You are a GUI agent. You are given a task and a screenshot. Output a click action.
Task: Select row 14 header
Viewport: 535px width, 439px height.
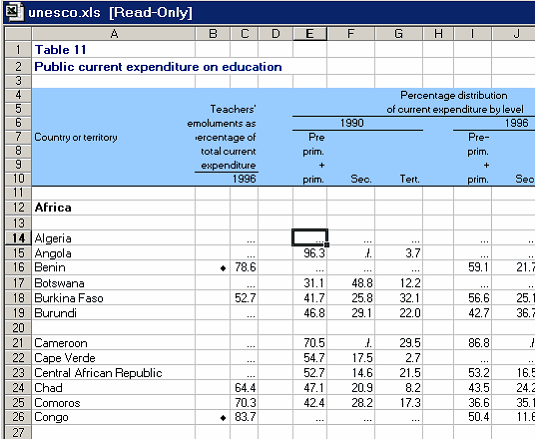(18, 238)
